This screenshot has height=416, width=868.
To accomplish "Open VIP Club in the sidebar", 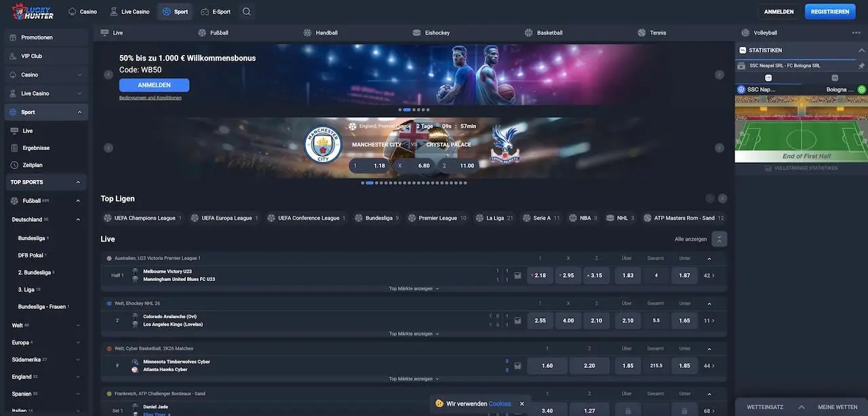I will point(46,56).
